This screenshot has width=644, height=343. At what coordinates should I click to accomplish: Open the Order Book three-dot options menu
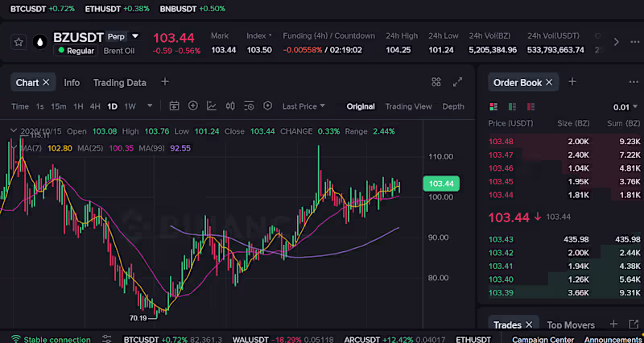coord(634,82)
